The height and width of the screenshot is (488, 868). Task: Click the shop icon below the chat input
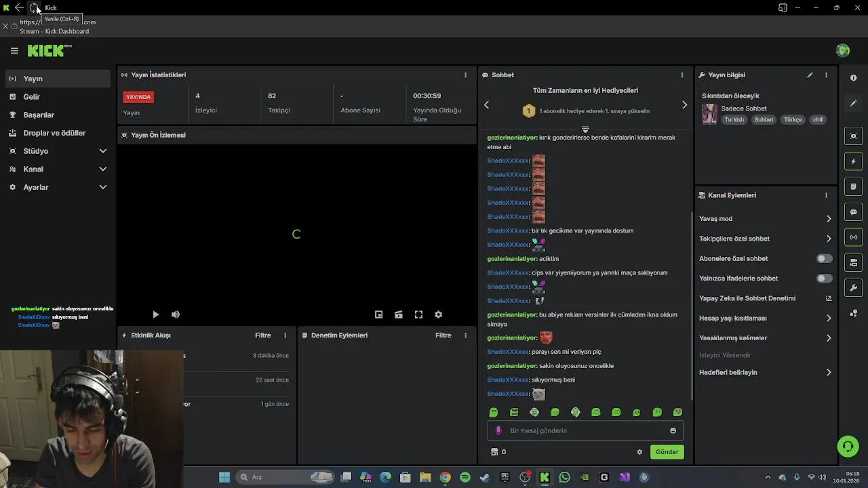pyautogui.click(x=494, y=452)
